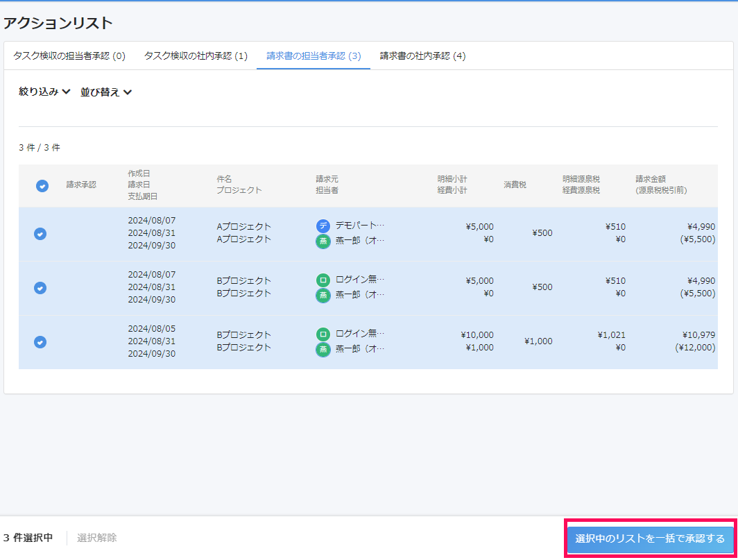Click the 消費税 column header

tap(515, 185)
